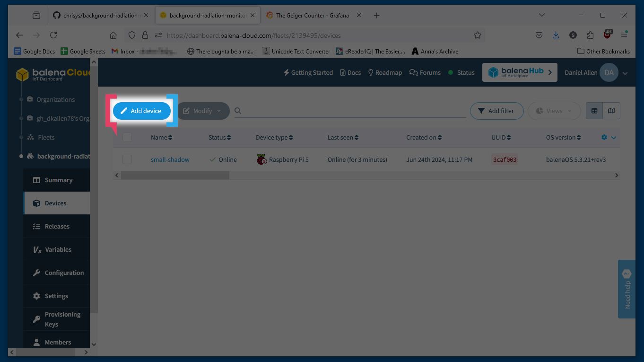Switch to map view icon
Screen dimensions: 644x362
[611, 111]
